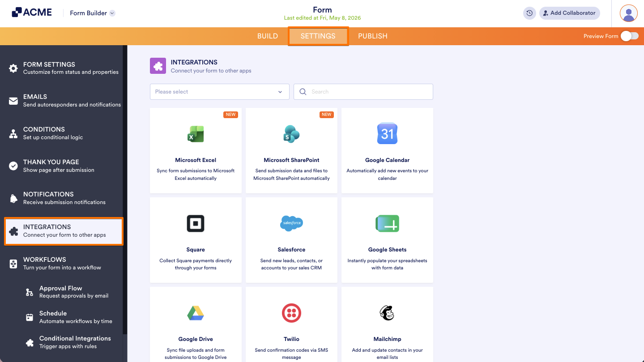The image size is (644, 362).
Task: Click the Twilio card title
Action: [291, 339]
